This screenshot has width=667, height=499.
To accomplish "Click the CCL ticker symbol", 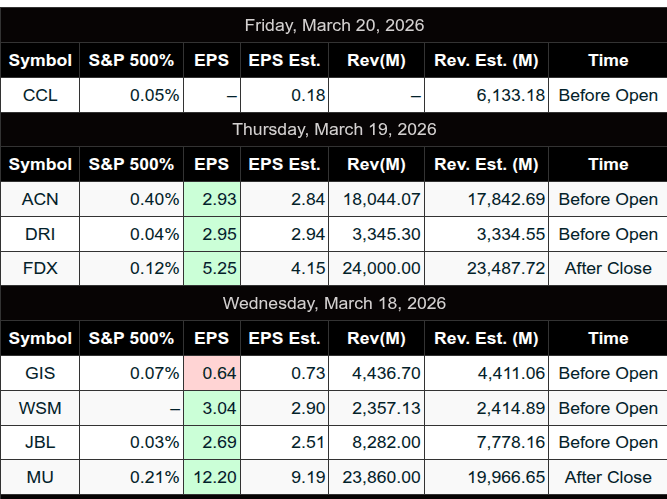I will click(x=40, y=95).
